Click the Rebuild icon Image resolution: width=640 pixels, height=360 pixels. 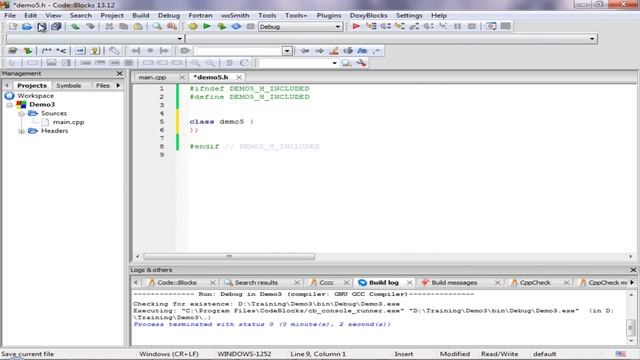coord(236,27)
